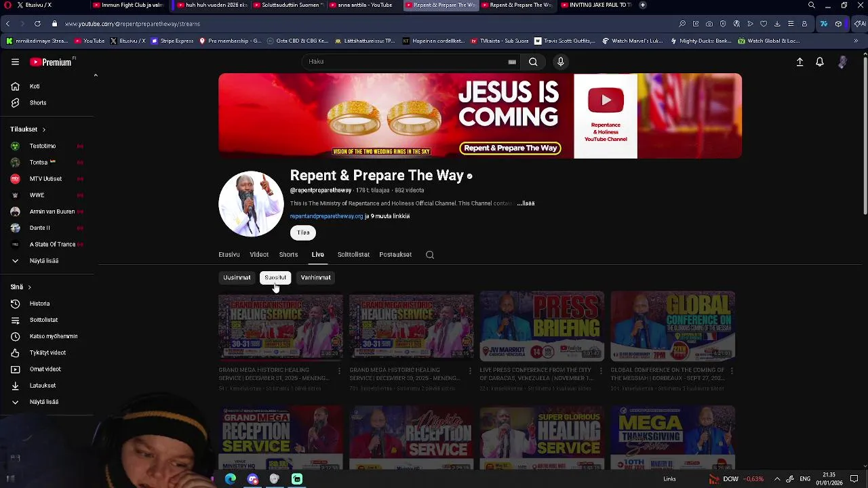The width and height of the screenshot is (868, 488).
Task: Open 'Live Press Conference from the City' title
Action: pos(536,373)
